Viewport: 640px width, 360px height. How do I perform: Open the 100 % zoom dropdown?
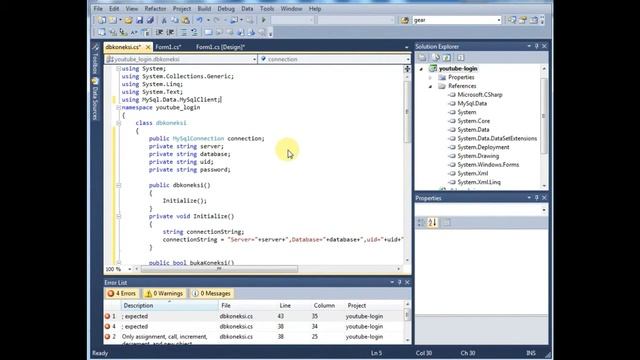(130, 269)
